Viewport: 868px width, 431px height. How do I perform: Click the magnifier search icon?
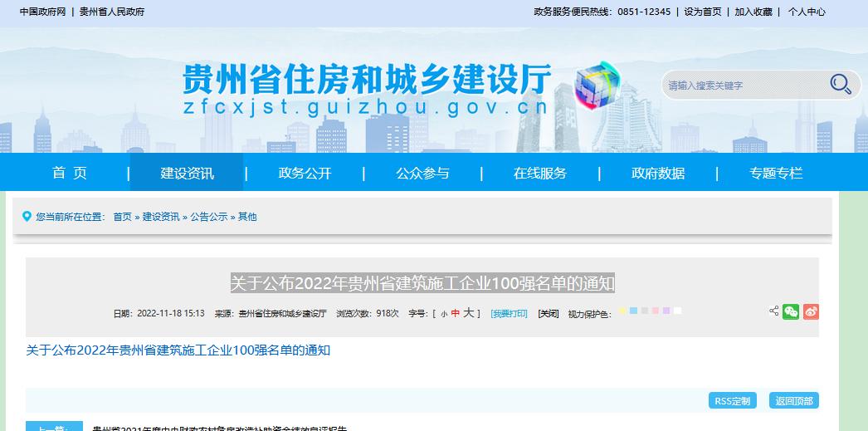click(841, 84)
